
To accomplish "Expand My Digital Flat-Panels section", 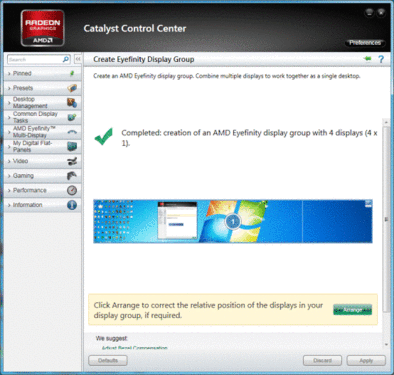I will [x=42, y=146].
